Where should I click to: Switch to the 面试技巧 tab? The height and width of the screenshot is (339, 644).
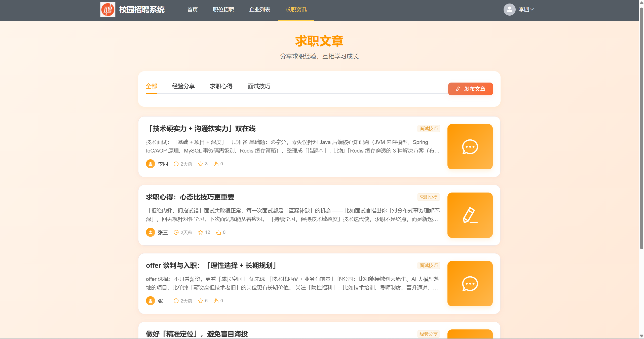258,86
